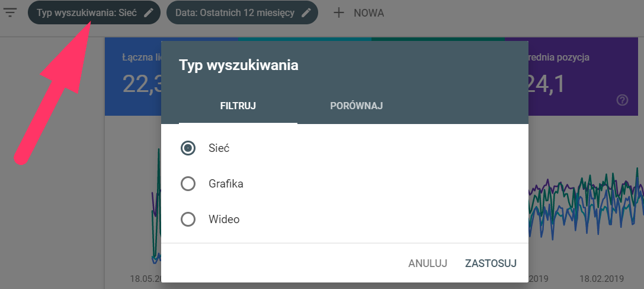644x289 pixels.
Task: Click pencil icon on the Data chip
Action: [306, 13]
